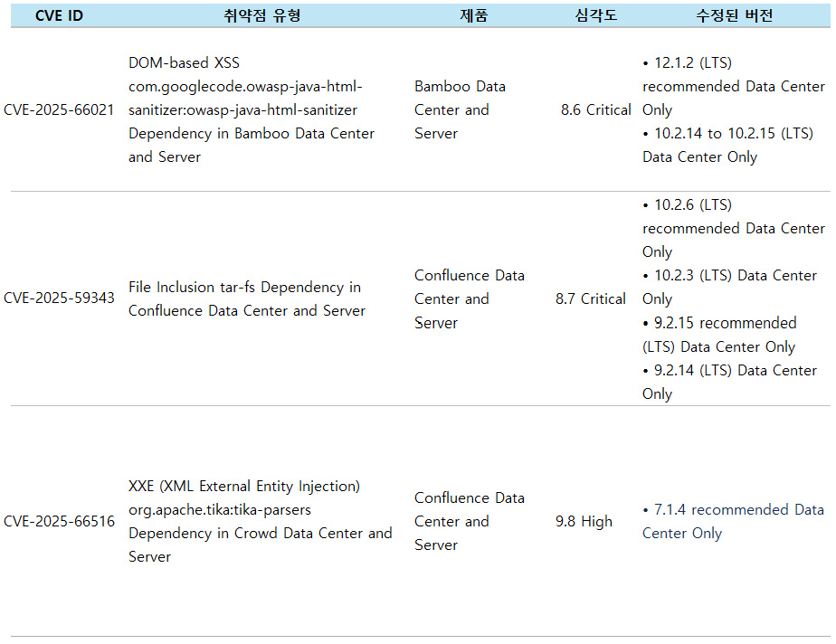
Task: Select the 8.6 Critical severity cell
Action: [595, 110]
